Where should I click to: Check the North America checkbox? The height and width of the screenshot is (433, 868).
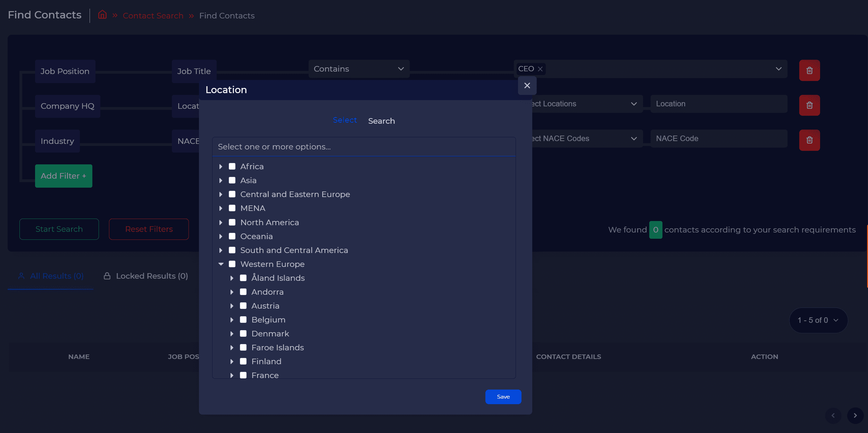[232, 222]
